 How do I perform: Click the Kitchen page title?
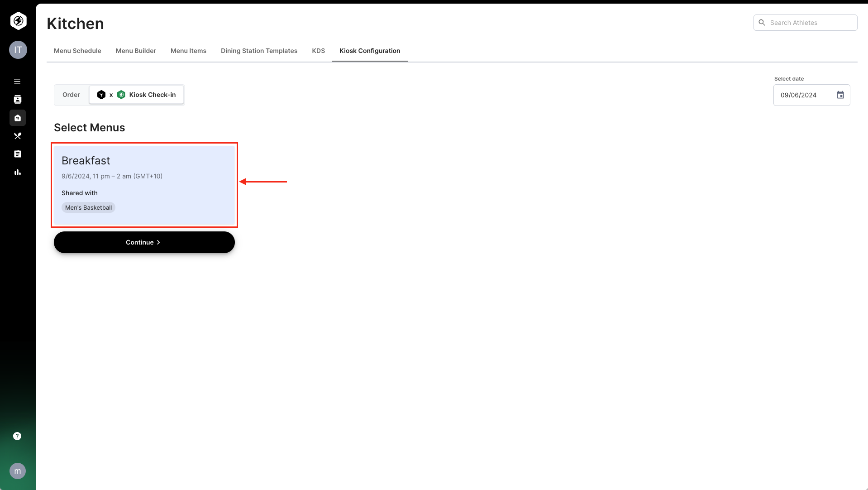click(75, 24)
